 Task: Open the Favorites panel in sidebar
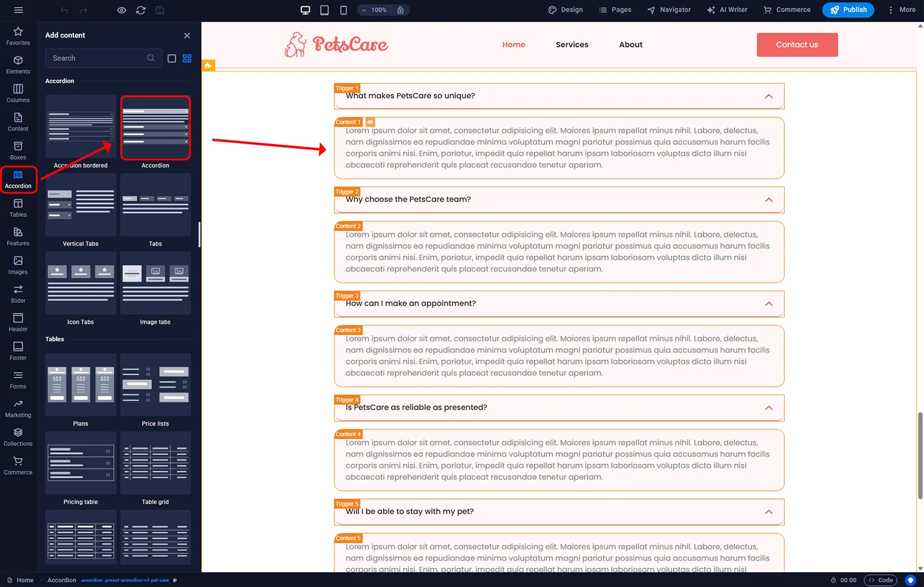18,36
